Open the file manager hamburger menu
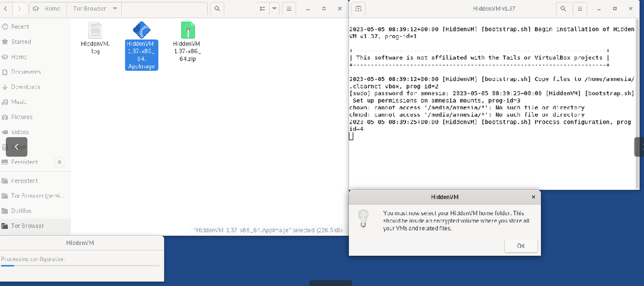The height and width of the screenshot is (286, 644). (288, 9)
